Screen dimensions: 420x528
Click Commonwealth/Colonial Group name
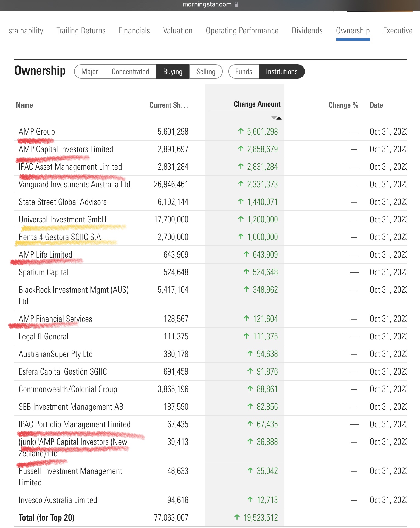[68, 389]
